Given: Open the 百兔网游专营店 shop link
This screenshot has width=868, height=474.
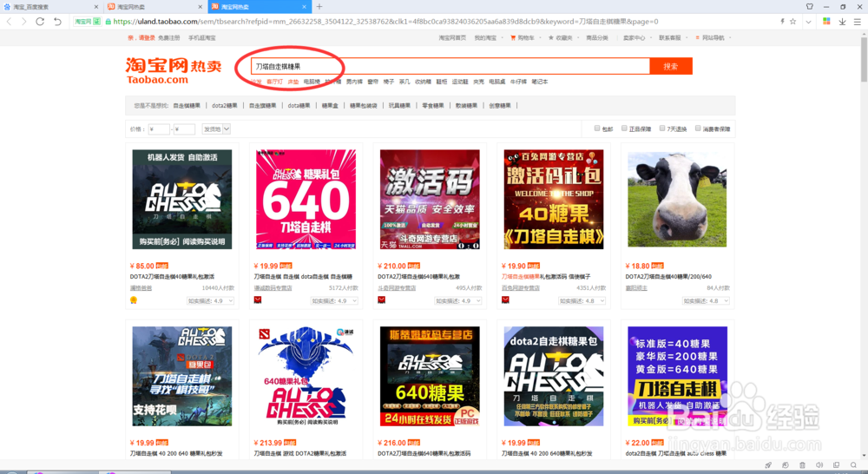Looking at the screenshot, I should coord(520,288).
